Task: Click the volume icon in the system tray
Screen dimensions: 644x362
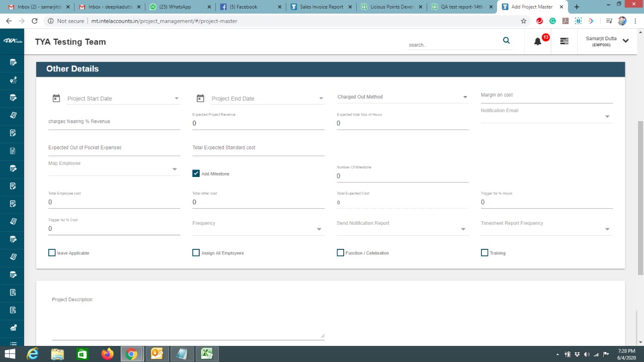Action: [587, 354]
